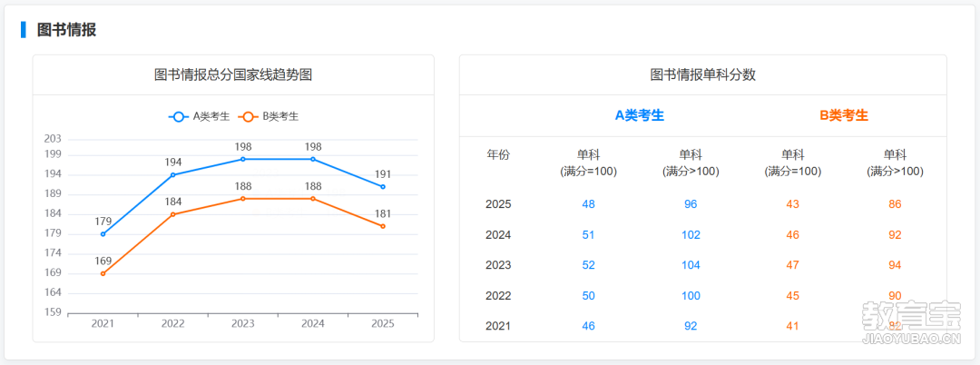Click score 41 in the 2021 row
The width and height of the screenshot is (980, 365).
tap(792, 326)
